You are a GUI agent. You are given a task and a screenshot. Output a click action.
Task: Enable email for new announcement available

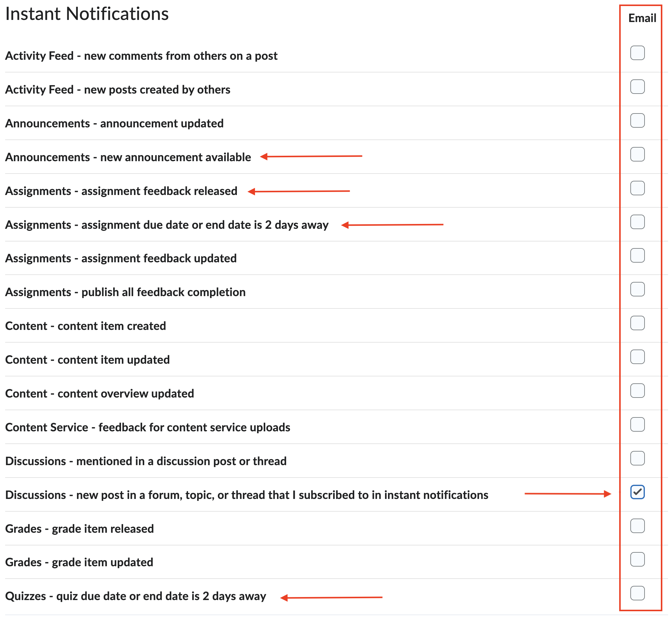click(637, 154)
